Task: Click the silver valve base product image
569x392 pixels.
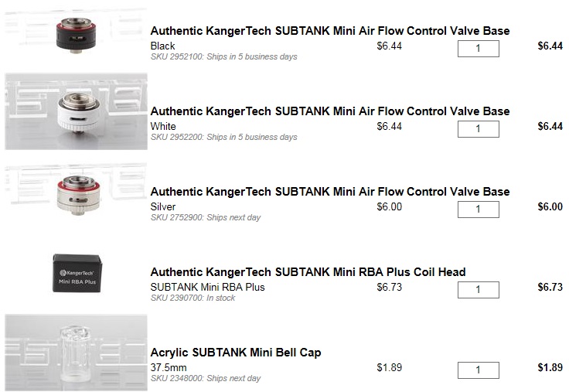Action: tap(76, 195)
